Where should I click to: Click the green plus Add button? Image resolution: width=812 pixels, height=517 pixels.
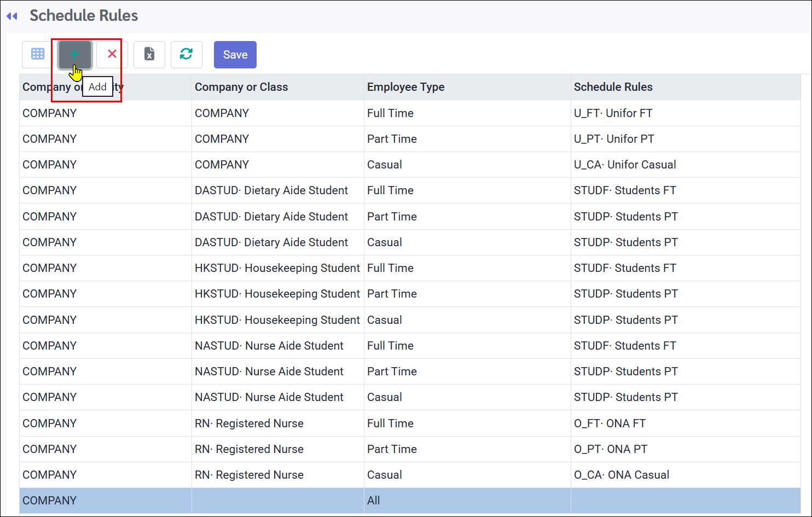75,55
